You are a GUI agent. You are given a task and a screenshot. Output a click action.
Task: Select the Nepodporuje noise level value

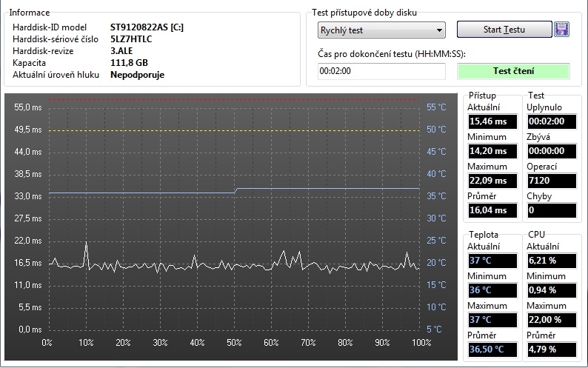tap(137, 75)
